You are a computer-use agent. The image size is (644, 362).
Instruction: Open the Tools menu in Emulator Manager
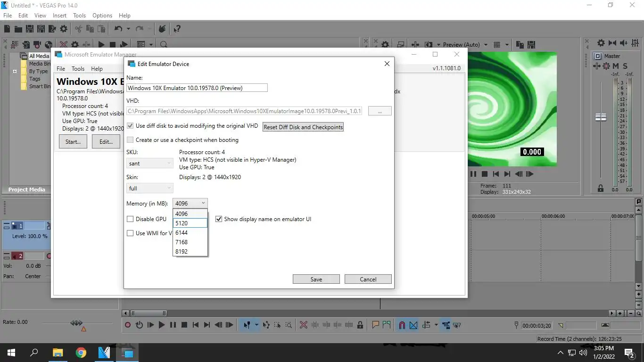(78, 69)
